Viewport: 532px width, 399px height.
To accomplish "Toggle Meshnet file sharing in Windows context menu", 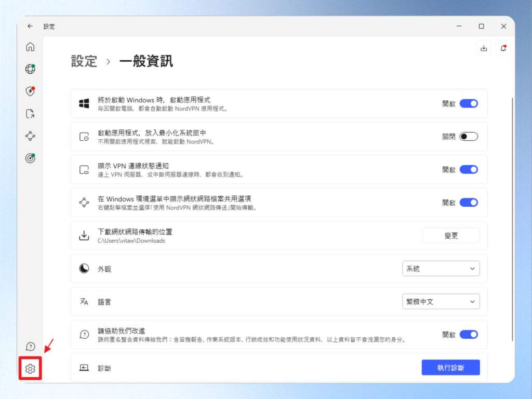I will 469,203.
